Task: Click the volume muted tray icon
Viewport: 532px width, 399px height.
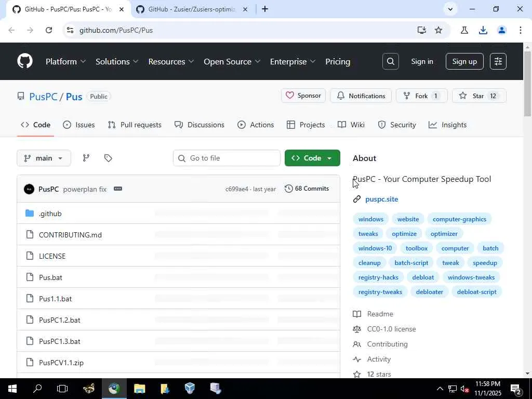Action: pos(464,389)
